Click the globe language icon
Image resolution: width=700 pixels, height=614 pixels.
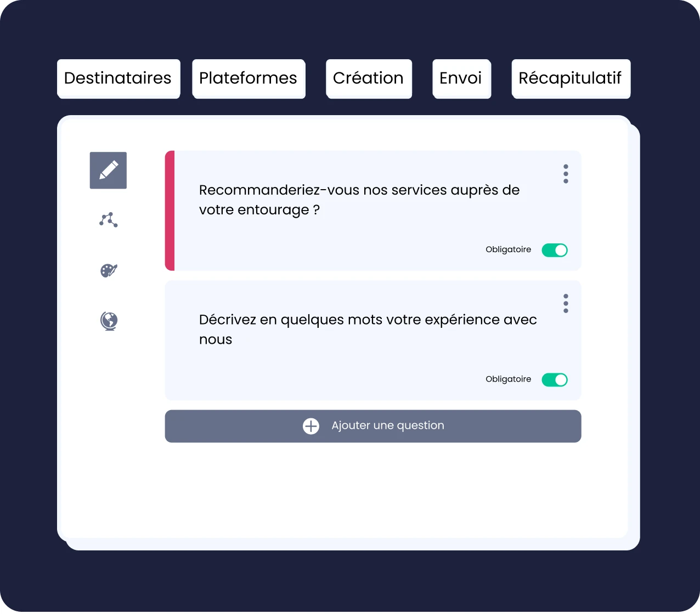pyautogui.click(x=109, y=321)
